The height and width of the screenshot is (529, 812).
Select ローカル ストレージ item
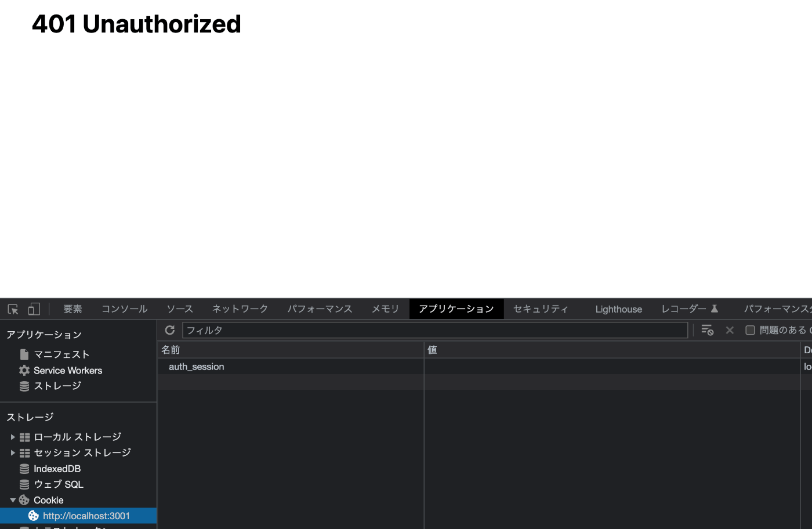(78, 437)
